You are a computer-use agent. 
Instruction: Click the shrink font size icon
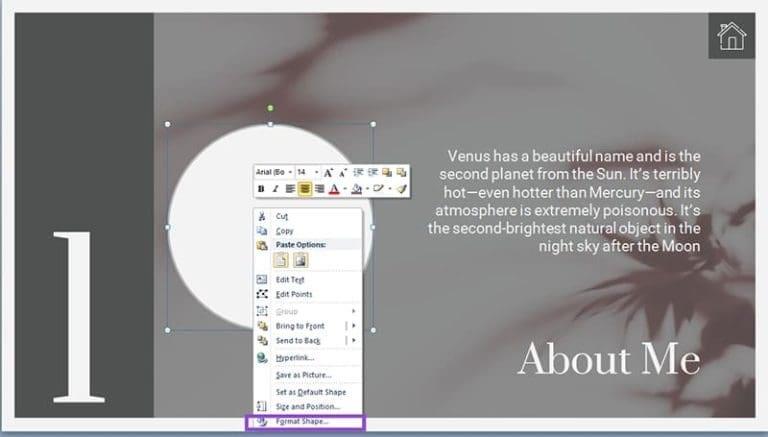pyautogui.click(x=343, y=172)
